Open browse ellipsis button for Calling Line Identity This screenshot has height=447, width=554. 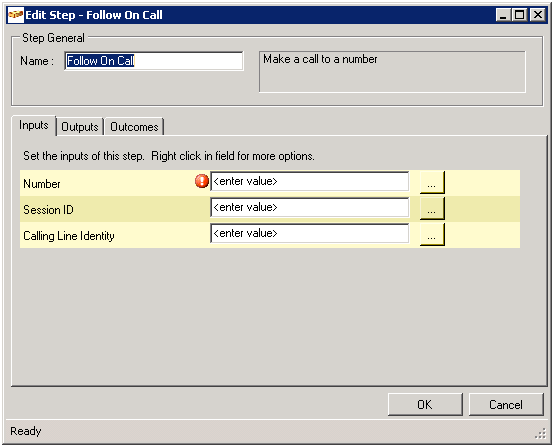(432, 235)
